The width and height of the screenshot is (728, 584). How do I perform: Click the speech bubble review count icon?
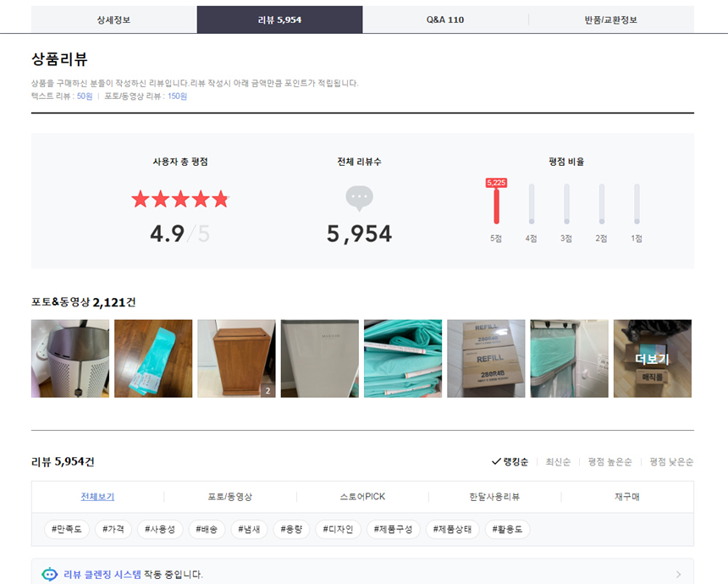pos(359,198)
